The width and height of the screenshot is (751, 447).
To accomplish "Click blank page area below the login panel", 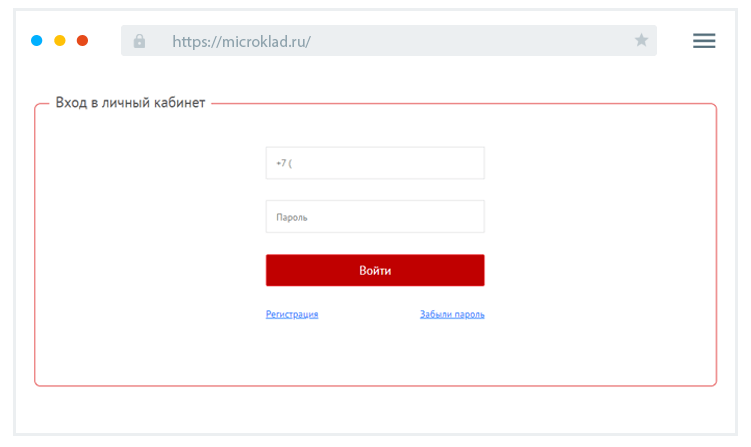I will pos(375,408).
